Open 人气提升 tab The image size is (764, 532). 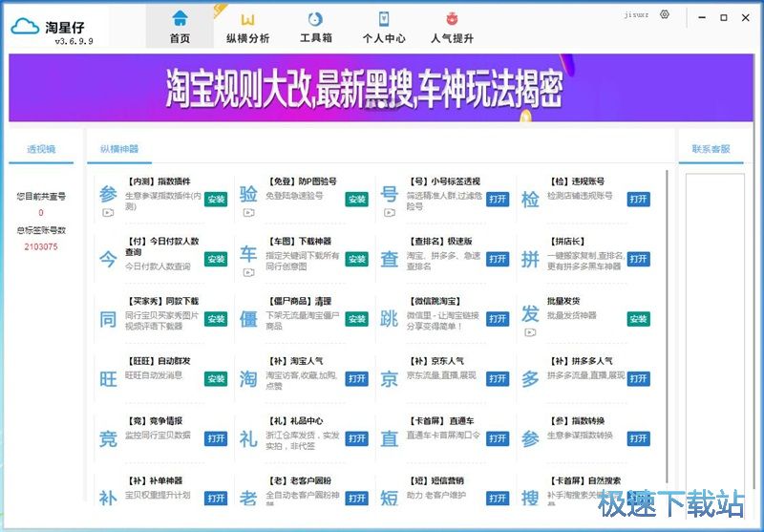[x=452, y=27]
